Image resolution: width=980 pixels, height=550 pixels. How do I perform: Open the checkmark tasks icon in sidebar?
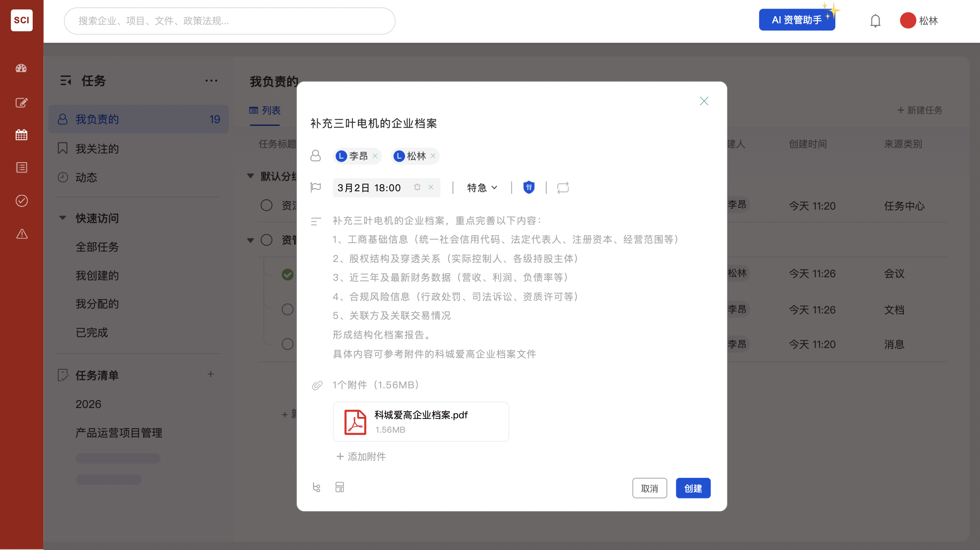21,201
